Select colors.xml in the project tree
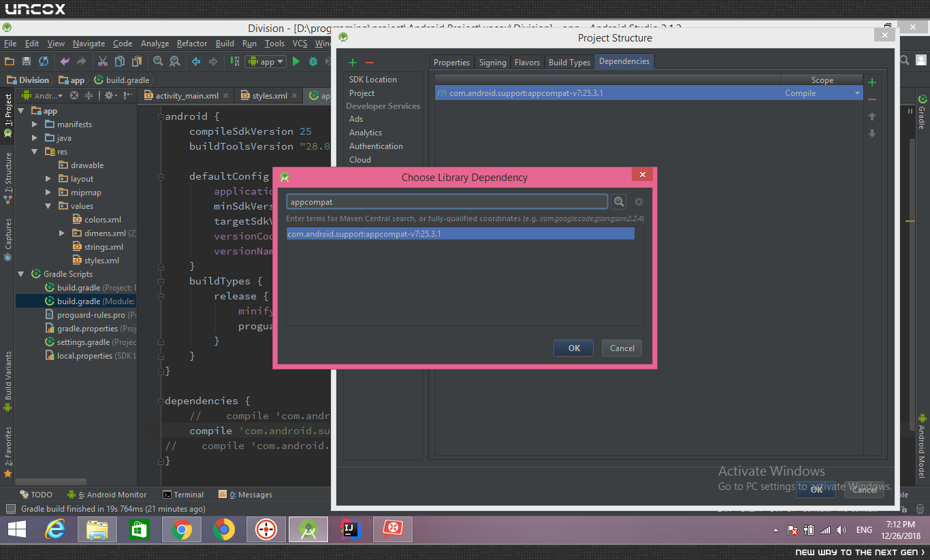930x560 pixels. pos(97,220)
